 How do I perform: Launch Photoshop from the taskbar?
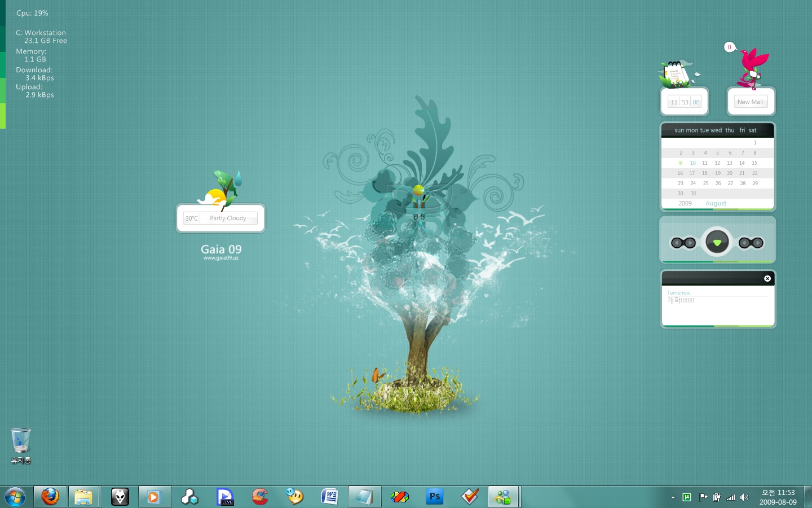pos(434,497)
